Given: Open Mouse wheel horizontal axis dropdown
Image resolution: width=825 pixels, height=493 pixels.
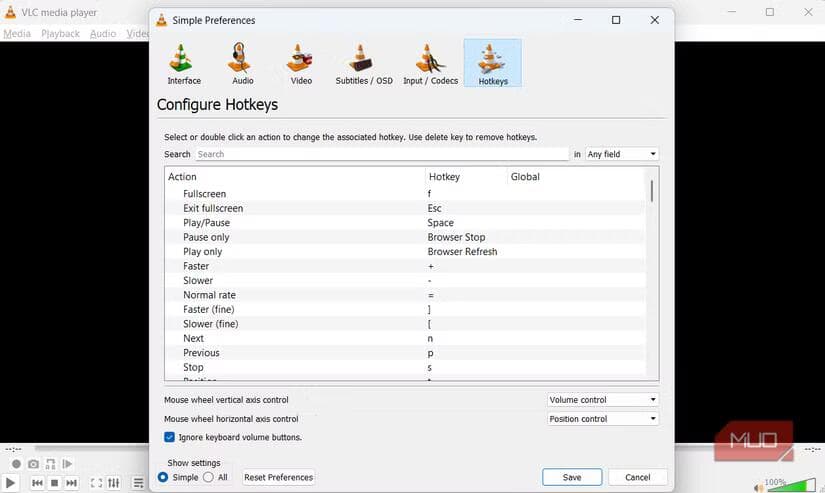Looking at the screenshot, I should (x=602, y=419).
